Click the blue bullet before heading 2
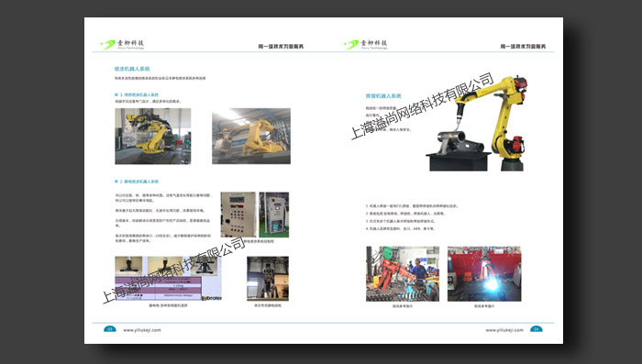The height and width of the screenshot is (364, 642). 116,182
